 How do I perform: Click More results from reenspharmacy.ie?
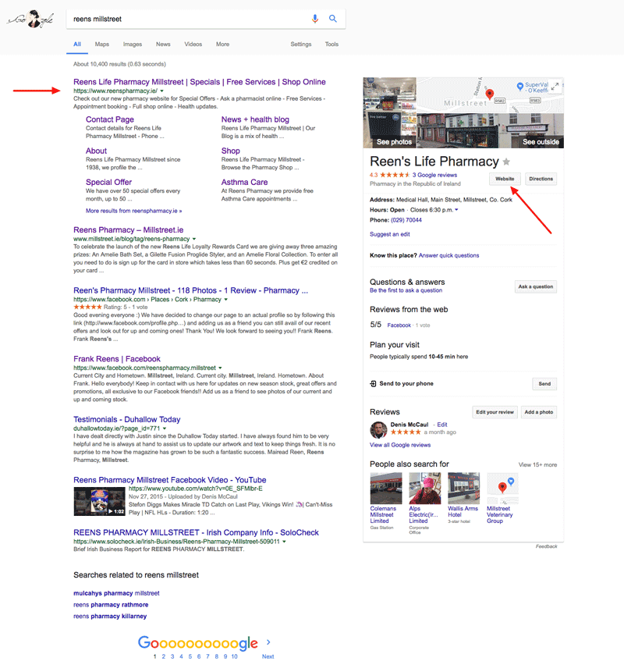tap(133, 211)
